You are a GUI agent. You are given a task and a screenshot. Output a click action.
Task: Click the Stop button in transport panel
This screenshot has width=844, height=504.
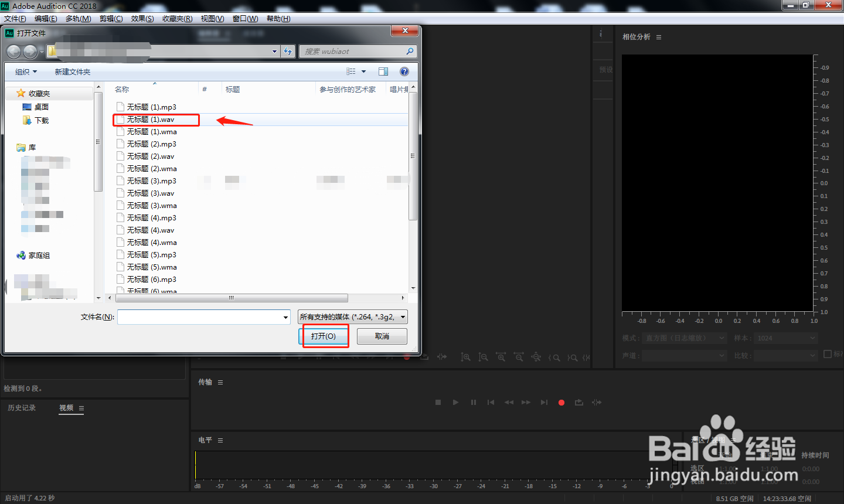(438, 403)
